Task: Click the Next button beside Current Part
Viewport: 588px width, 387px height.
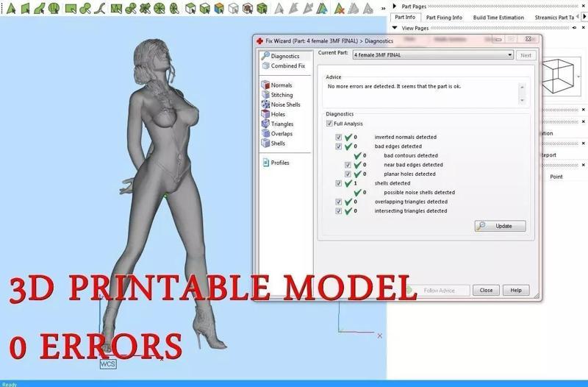Action: [x=526, y=55]
